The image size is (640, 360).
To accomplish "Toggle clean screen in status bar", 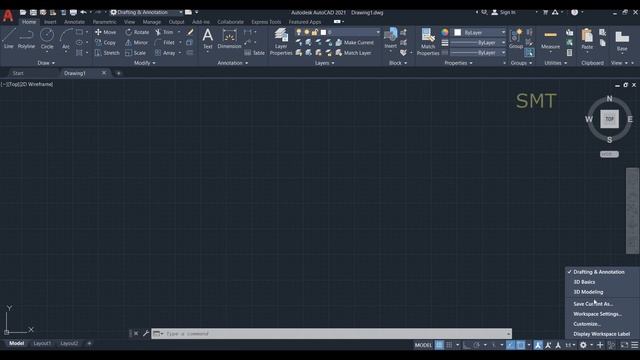I will (x=624, y=345).
